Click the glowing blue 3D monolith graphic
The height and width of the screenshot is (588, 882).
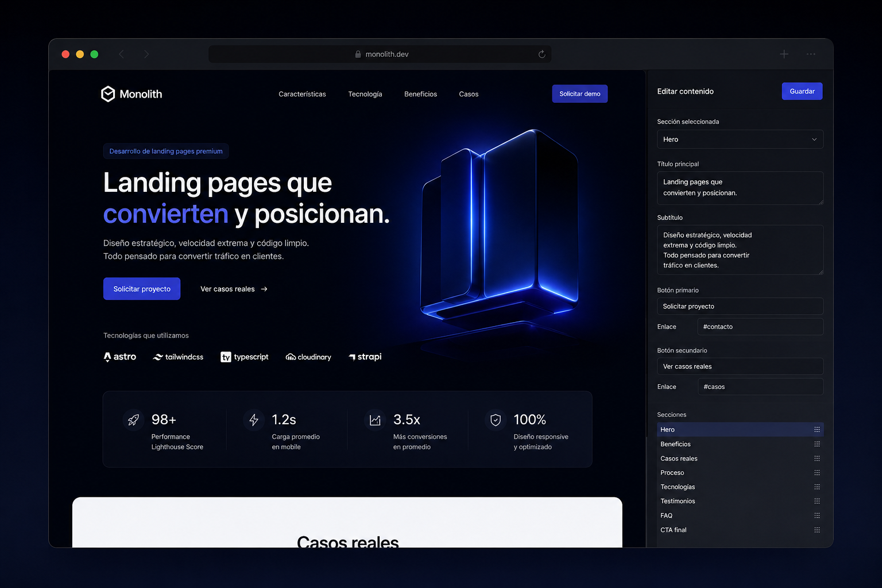[500, 227]
